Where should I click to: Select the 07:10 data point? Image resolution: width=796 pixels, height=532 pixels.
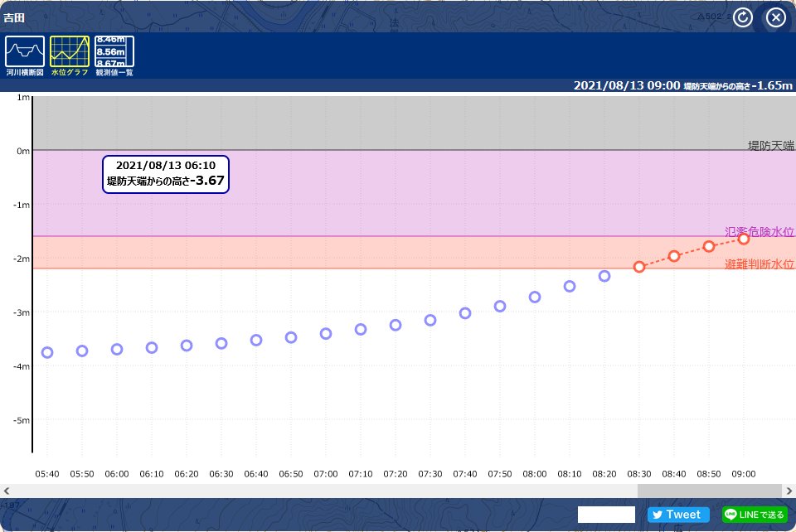(361, 330)
